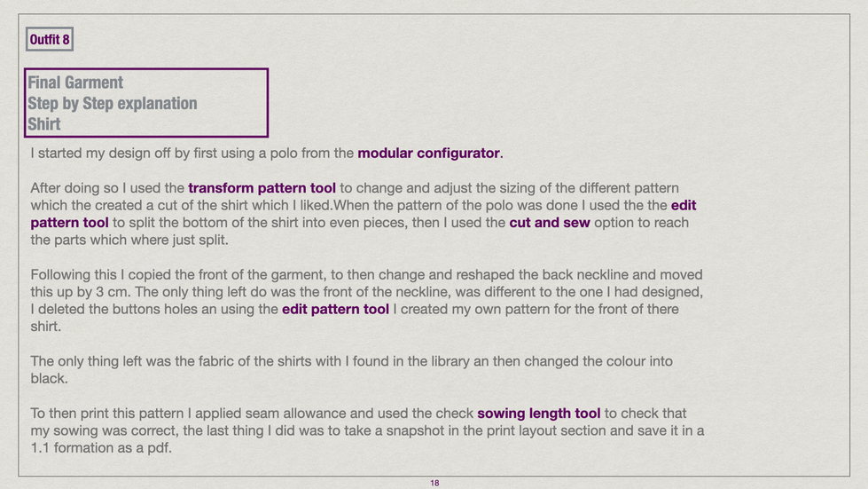Click the slide page number 18
This screenshot has height=489, width=868.
(434, 483)
